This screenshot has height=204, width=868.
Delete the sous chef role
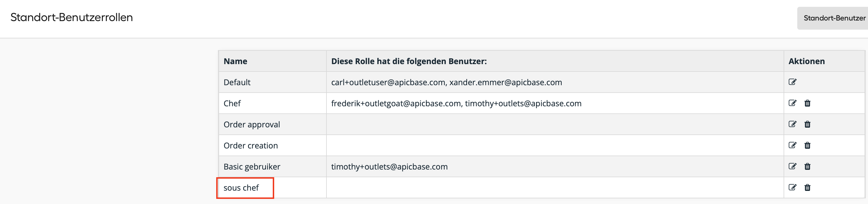(x=807, y=187)
